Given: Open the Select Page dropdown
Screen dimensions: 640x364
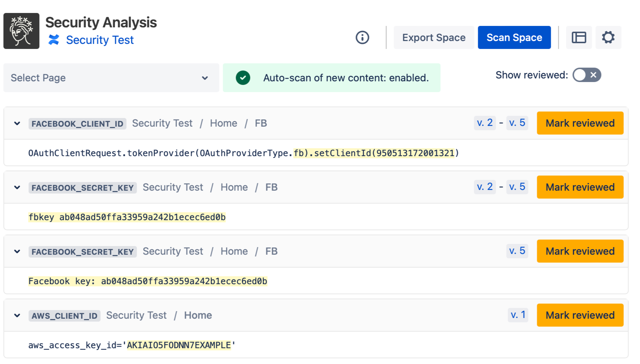Looking at the screenshot, I should point(111,78).
